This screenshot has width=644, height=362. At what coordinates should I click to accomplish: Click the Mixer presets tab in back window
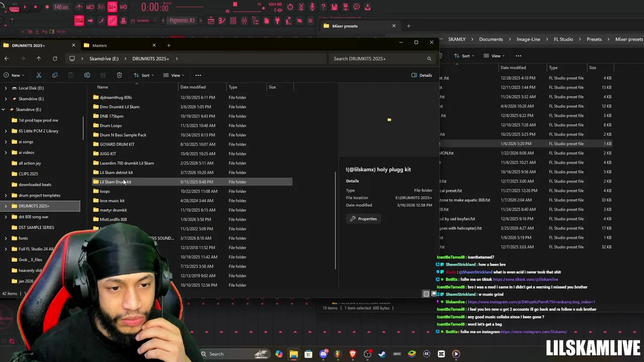coord(360,26)
